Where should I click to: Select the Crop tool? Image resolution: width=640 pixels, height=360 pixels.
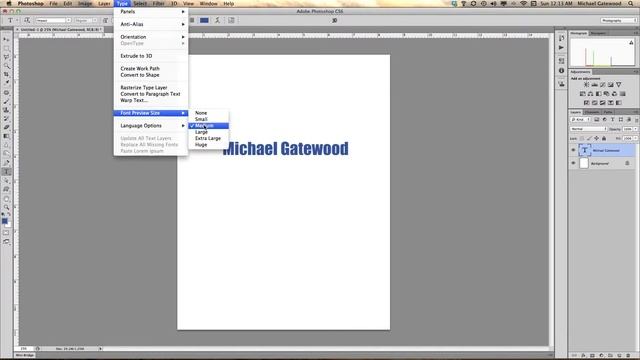[6, 74]
